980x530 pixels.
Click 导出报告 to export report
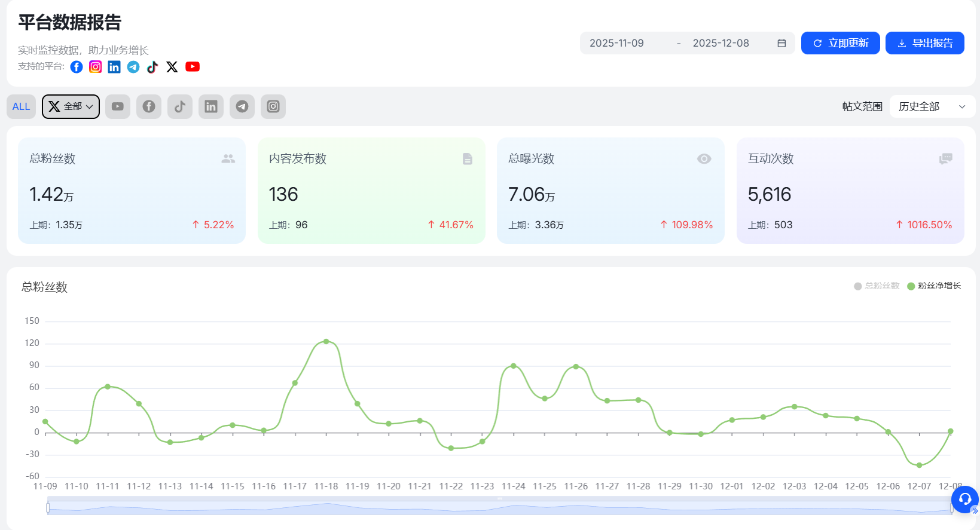[924, 43]
